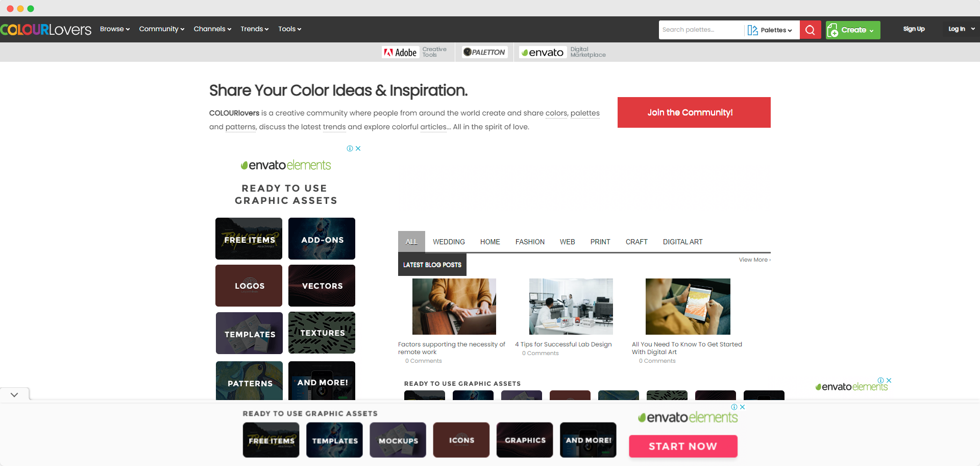Select the FASHION tab
The height and width of the screenshot is (466, 980).
coord(530,242)
